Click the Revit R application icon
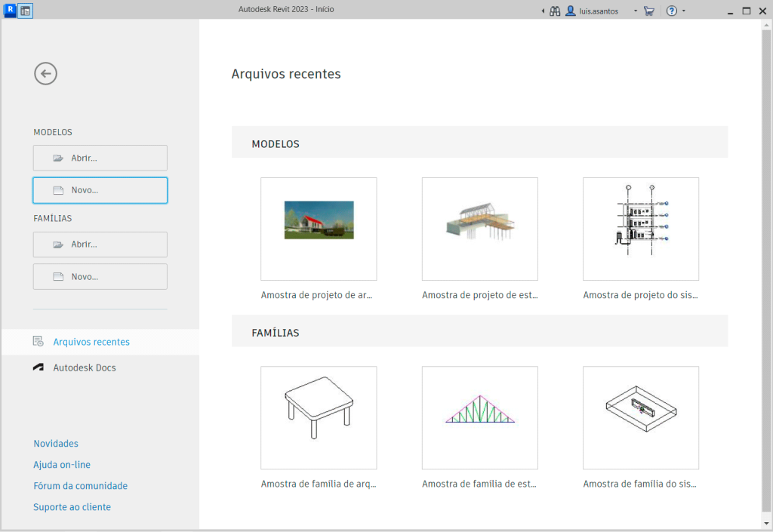This screenshot has width=773, height=532. click(x=8, y=11)
